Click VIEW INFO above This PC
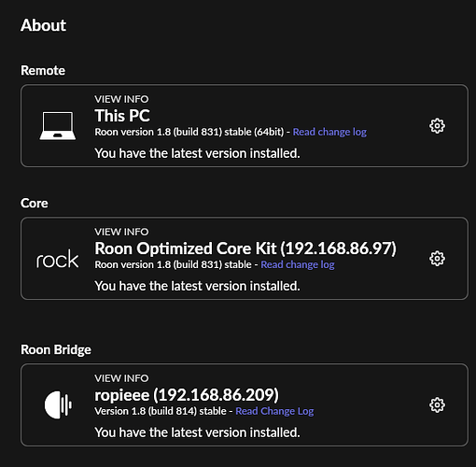 121,99
